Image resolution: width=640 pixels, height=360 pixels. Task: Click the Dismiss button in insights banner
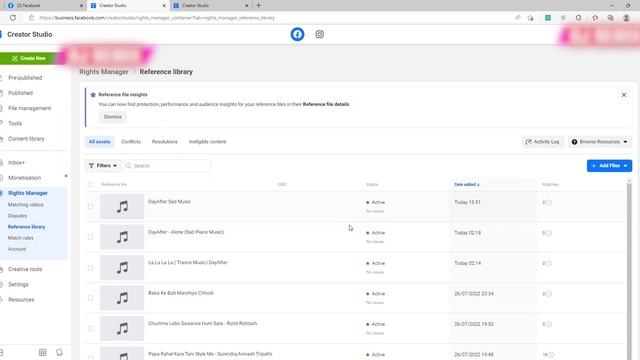point(113,117)
